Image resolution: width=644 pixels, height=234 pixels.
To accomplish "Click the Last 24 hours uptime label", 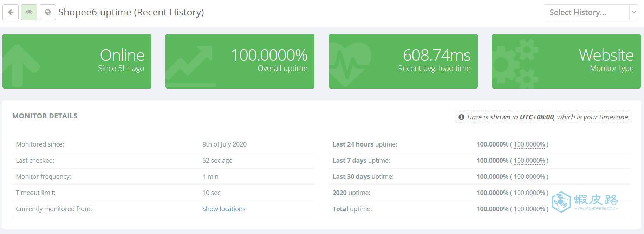I will (365, 144).
